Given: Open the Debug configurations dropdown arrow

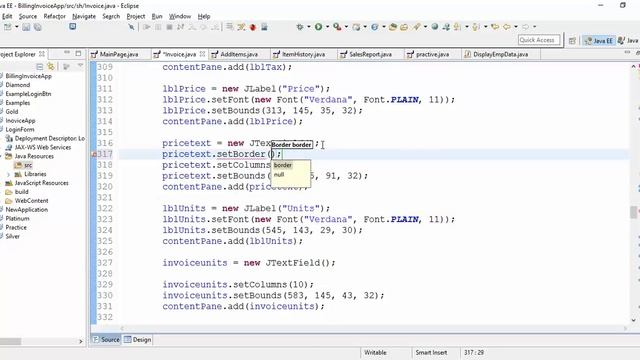Looking at the screenshot, I should 309,27.
